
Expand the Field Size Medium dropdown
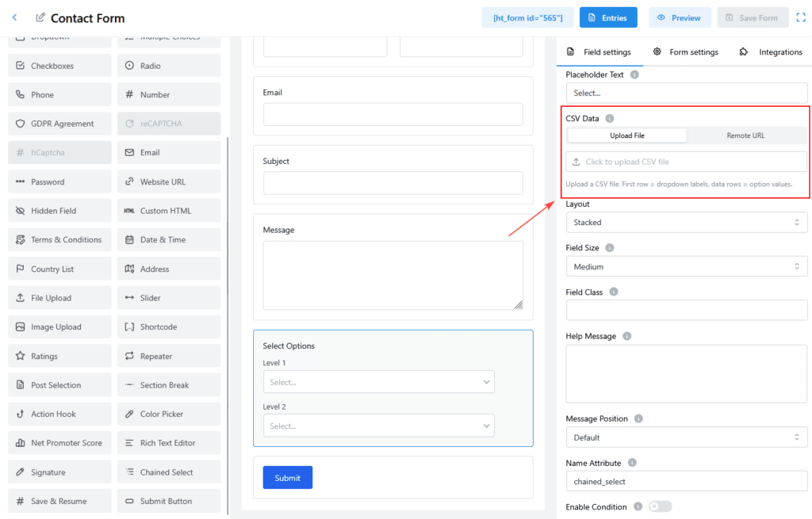point(686,267)
